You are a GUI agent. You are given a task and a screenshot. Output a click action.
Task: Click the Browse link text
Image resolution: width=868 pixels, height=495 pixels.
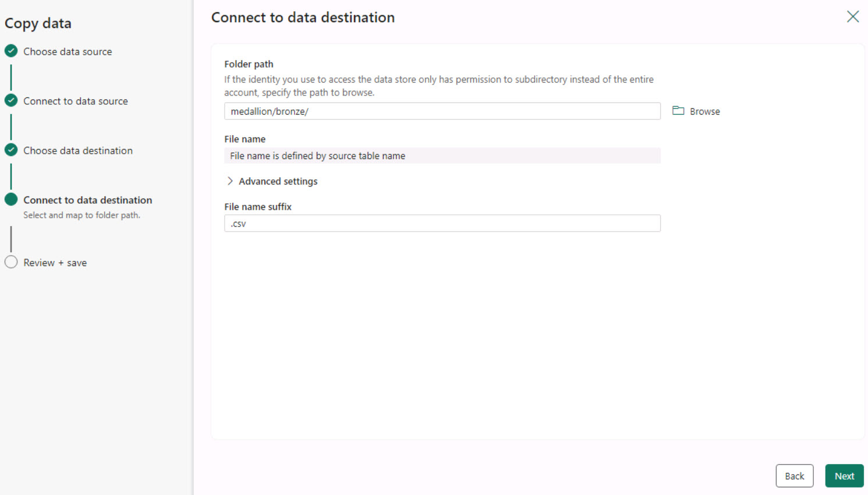pyautogui.click(x=704, y=111)
